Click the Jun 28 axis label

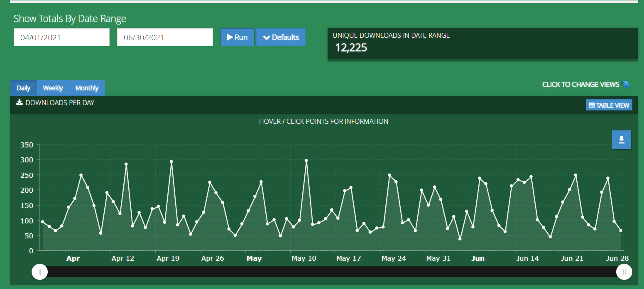(x=617, y=258)
